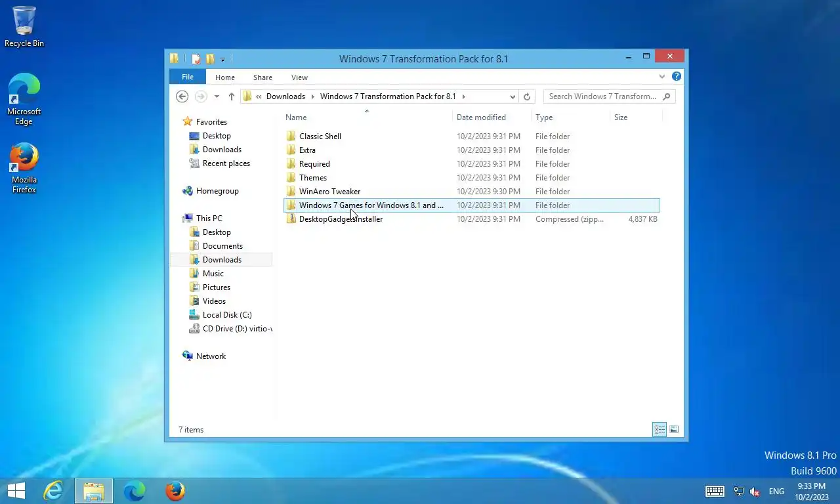
Task: Select Homegroup in navigation pane
Action: (x=217, y=191)
